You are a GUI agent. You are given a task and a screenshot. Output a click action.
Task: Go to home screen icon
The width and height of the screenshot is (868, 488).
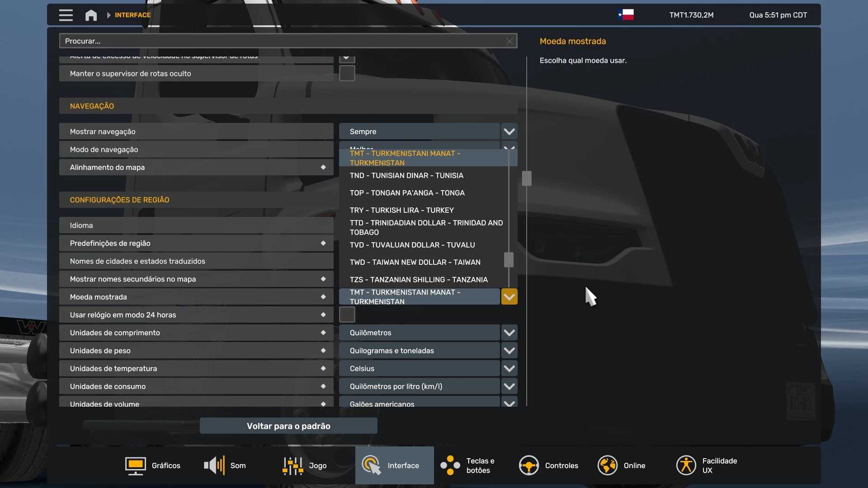point(91,15)
